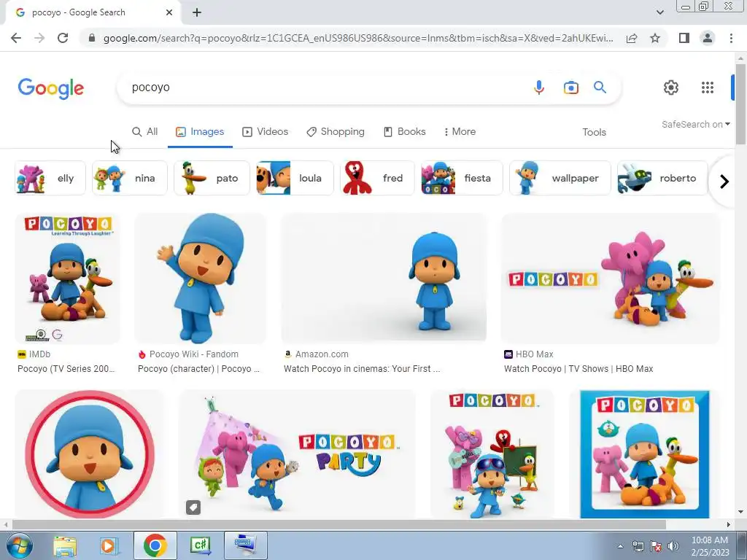Filter images by the fred chip
747x560 pixels.
point(377,178)
